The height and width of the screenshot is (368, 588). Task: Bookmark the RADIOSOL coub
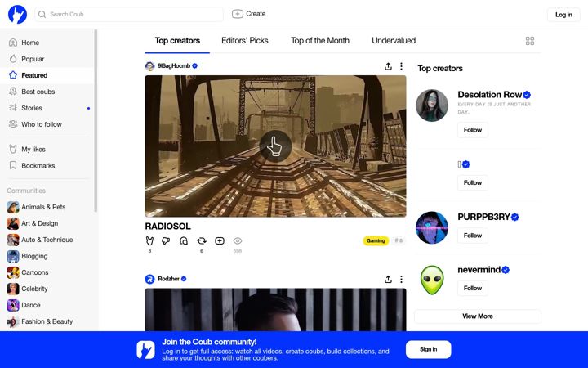tap(184, 240)
